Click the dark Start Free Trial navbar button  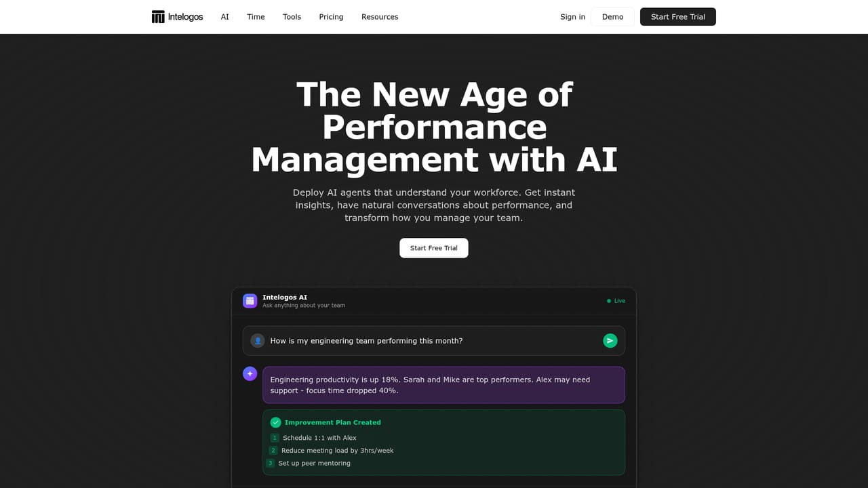678,17
